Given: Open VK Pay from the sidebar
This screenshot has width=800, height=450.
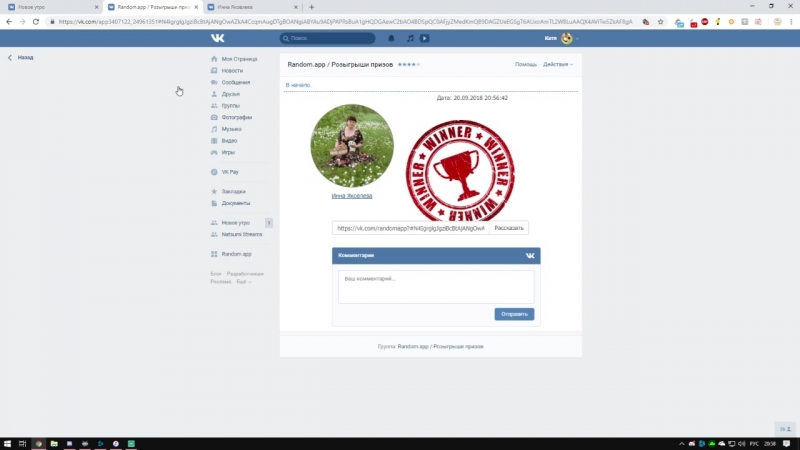Looking at the screenshot, I should [230, 172].
